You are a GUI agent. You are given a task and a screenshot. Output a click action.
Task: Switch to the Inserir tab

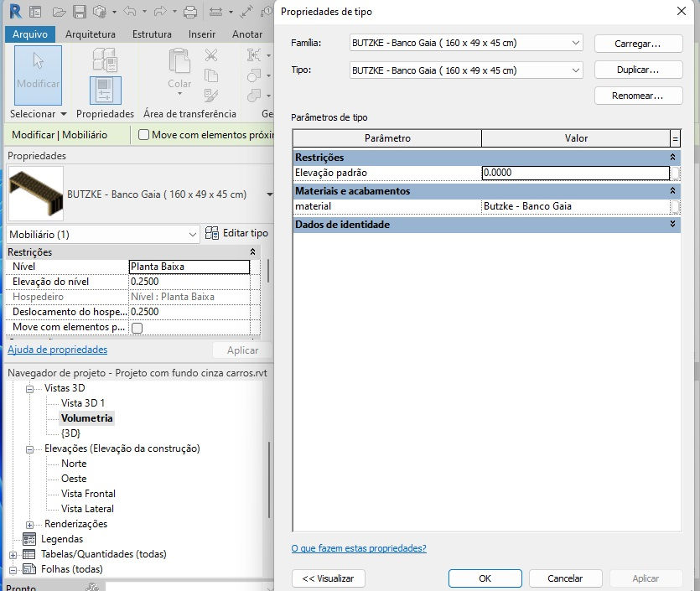(x=202, y=34)
